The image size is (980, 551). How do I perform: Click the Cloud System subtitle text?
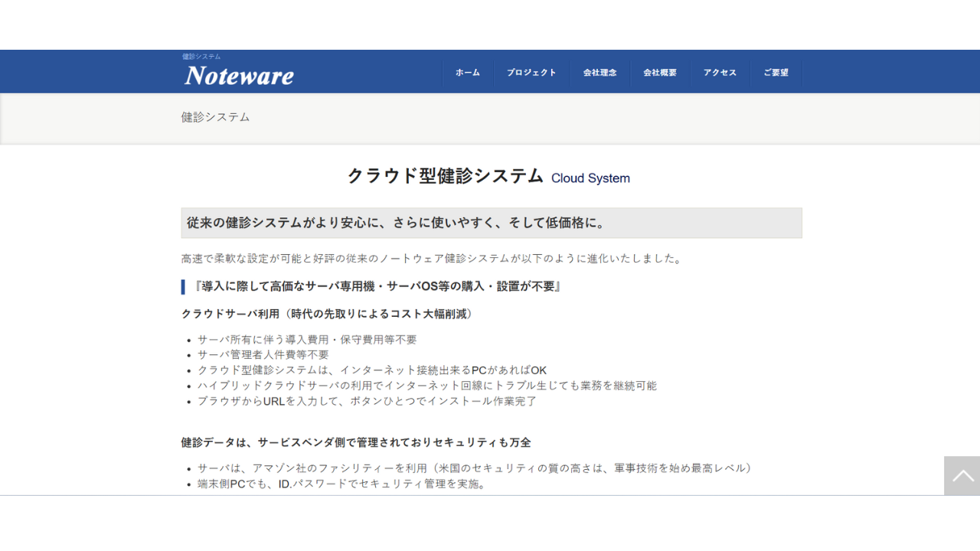coord(590,178)
